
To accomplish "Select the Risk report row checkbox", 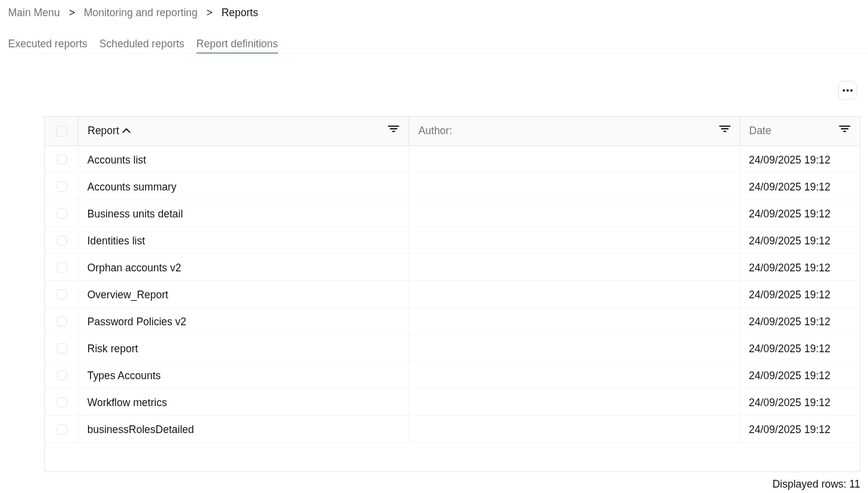I will pos(62,349).
